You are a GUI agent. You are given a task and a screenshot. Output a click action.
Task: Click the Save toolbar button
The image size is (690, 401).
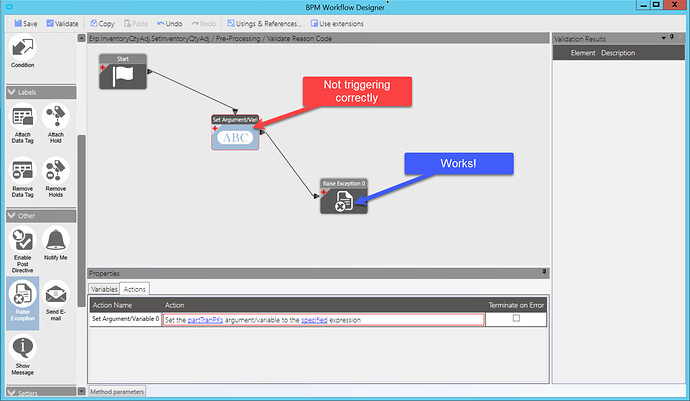click(x=26, y=23)
